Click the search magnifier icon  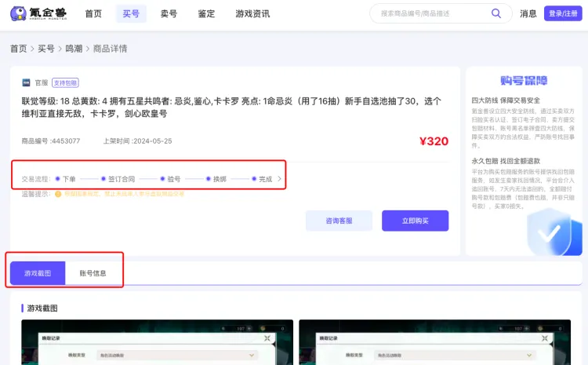click(495, 13)
